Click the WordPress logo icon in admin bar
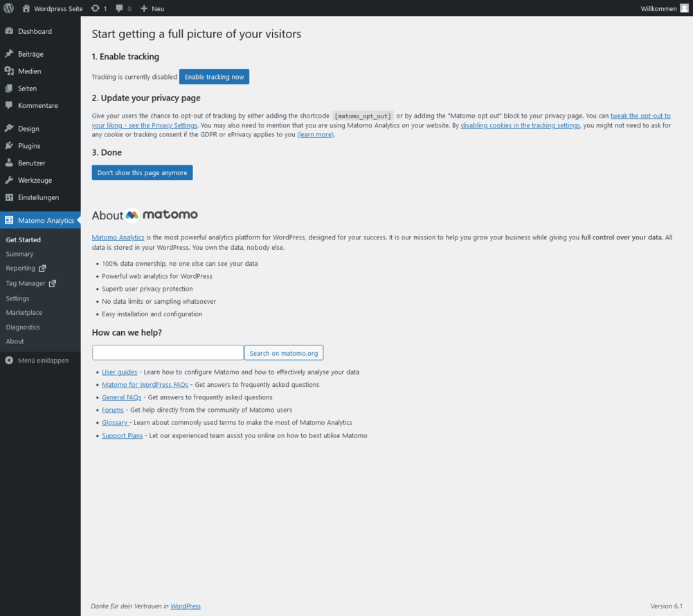Image resolution: width=693 pixels, height=616 pixels. (9, 8)
